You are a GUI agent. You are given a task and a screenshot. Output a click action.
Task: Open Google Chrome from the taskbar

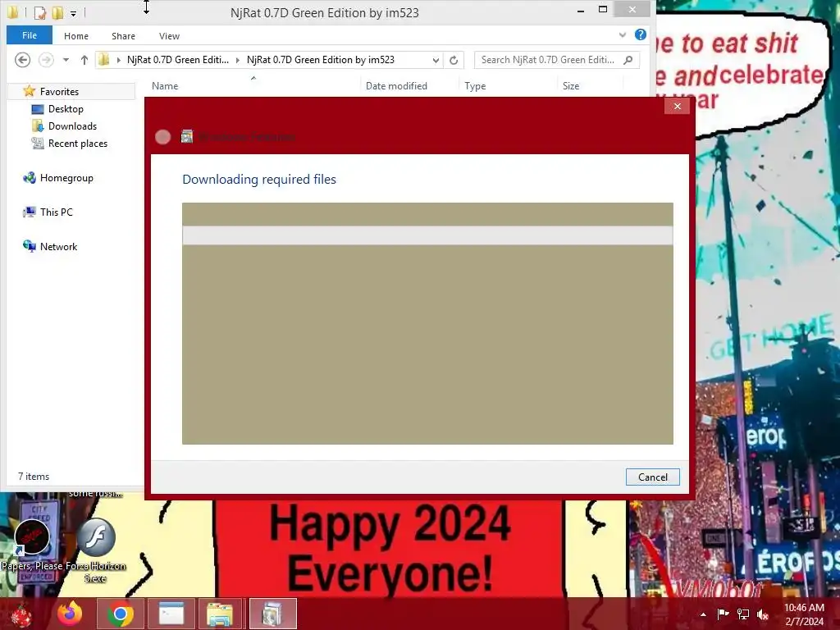point(120,614)
